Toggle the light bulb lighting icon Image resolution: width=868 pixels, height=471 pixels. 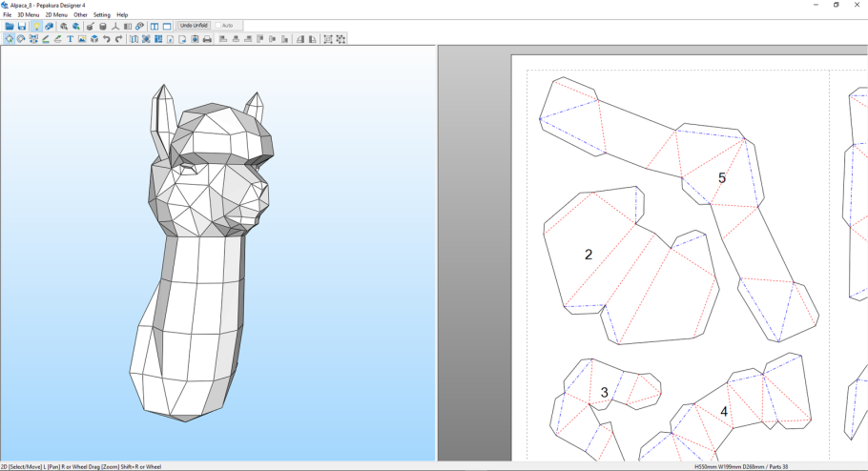click(x=36, y=26)
